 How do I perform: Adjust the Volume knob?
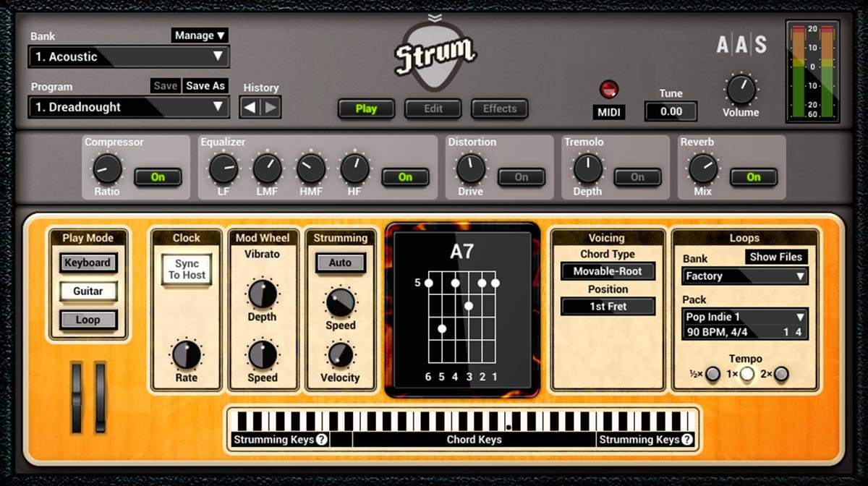(741, 90)
